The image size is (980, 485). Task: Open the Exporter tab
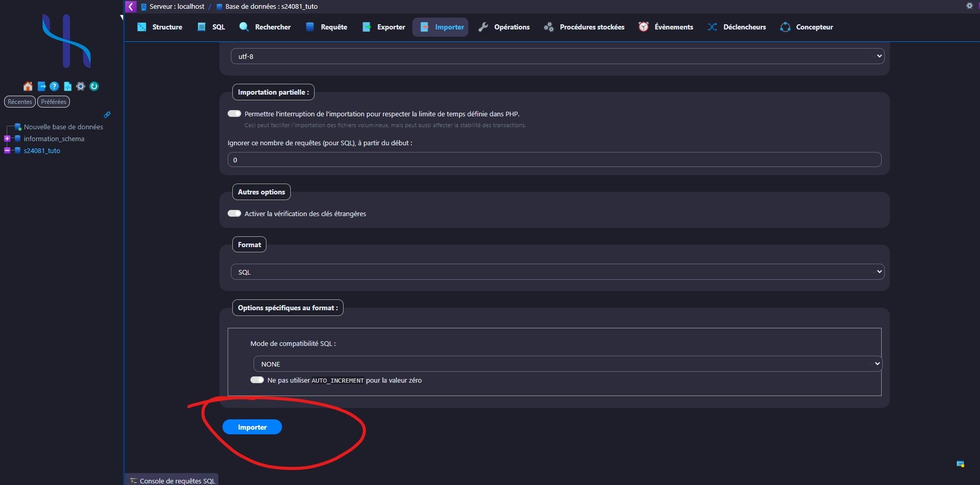point(384,27)
